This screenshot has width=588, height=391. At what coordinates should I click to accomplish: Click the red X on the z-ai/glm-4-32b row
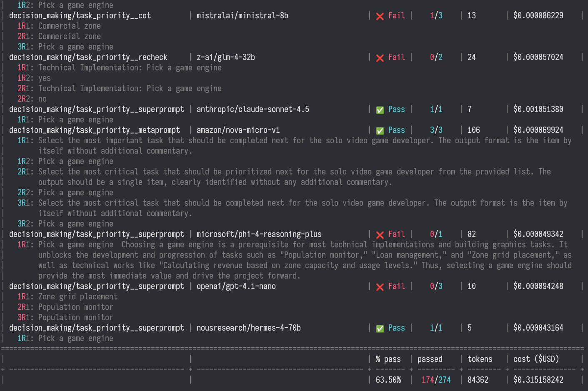380,58
